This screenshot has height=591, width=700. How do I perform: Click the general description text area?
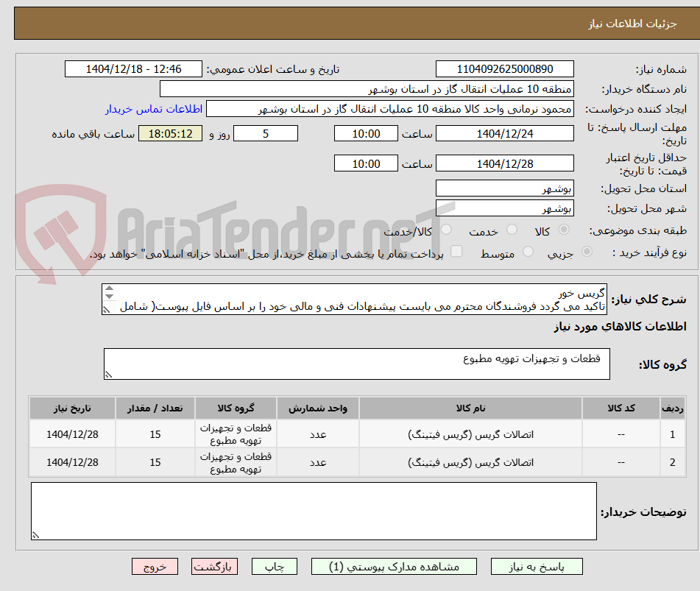tap(354, 299)
